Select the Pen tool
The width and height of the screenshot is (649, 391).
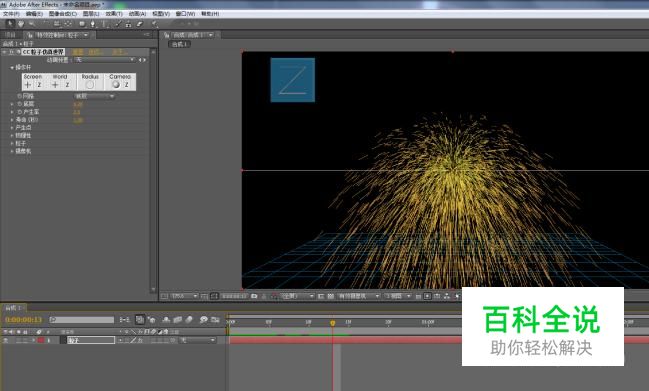(93, 24)
